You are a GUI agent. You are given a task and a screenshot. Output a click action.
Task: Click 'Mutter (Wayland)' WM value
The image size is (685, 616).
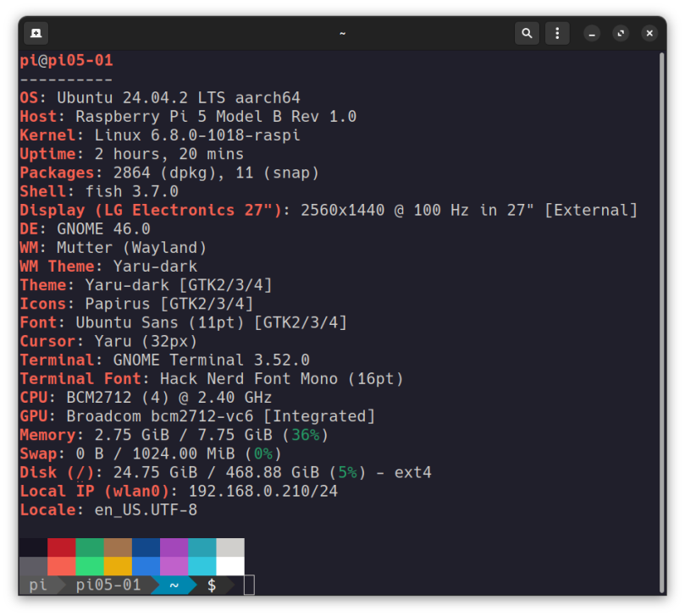[x=132, y=248]
